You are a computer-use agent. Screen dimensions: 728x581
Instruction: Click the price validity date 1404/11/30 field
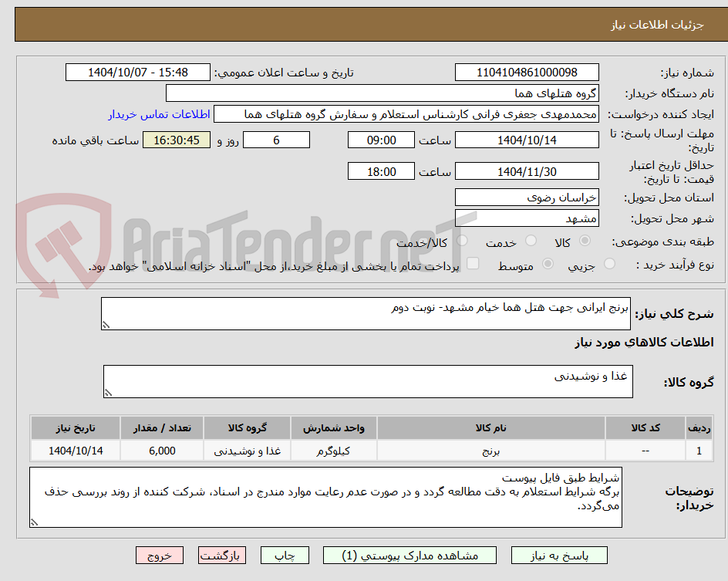527,171
